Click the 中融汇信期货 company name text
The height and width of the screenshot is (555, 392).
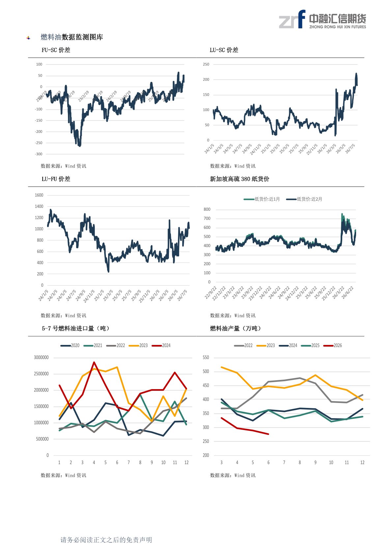coord(338,18)
